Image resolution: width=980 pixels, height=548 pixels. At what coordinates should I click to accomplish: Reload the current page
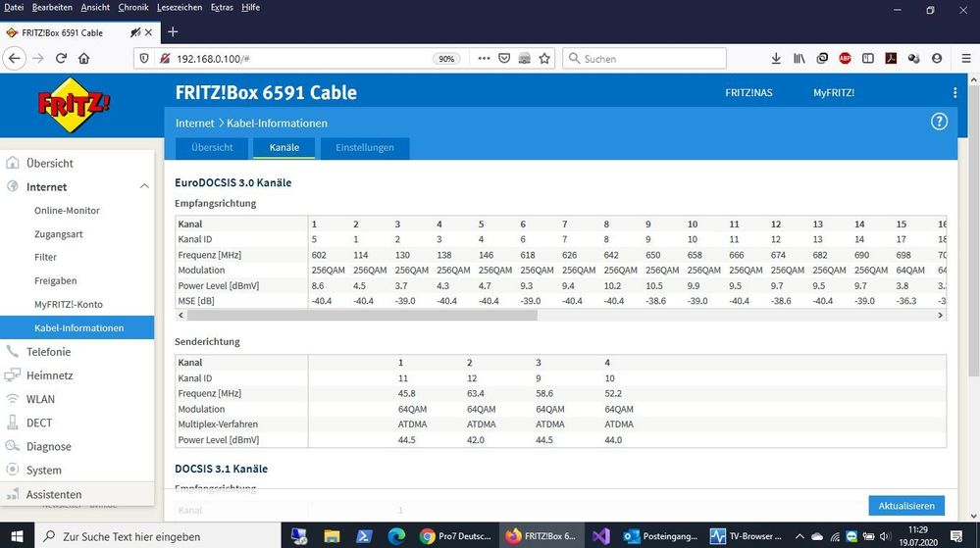click(61, 58)
